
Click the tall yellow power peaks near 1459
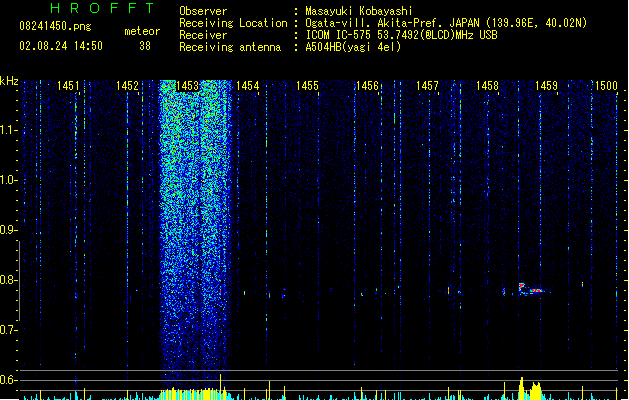530,388
